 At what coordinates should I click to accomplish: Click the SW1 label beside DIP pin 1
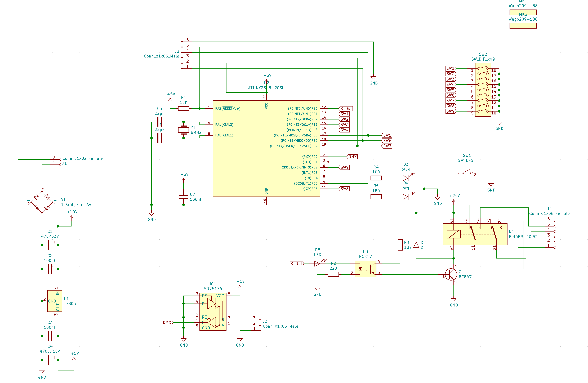click(x=451, y=68)
